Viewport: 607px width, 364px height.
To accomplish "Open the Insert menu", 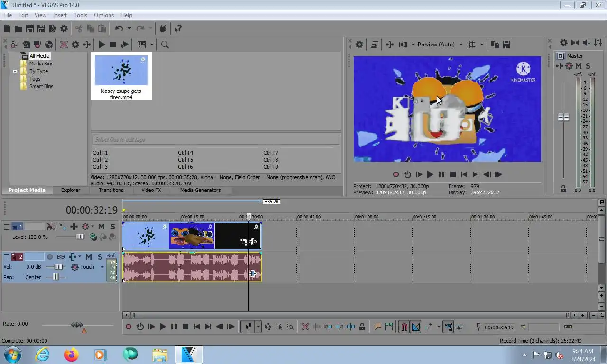I will click(60, 15).
